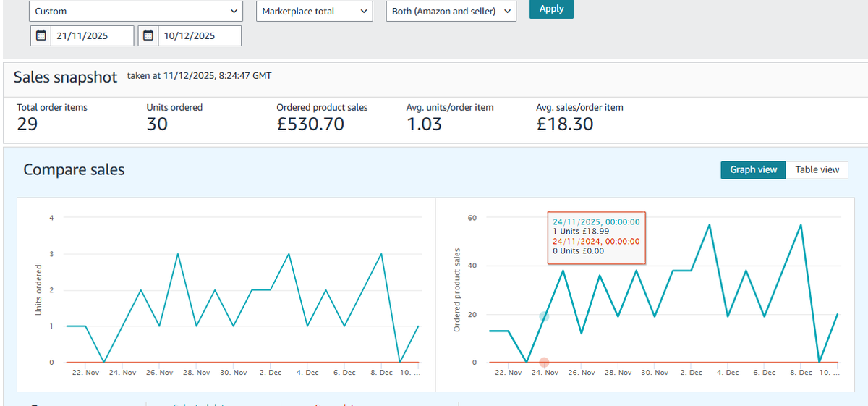This screenshot has height=406, width=868.
Task: Open calendar icon for start date 21/11/2025
Action: (41, 35)
